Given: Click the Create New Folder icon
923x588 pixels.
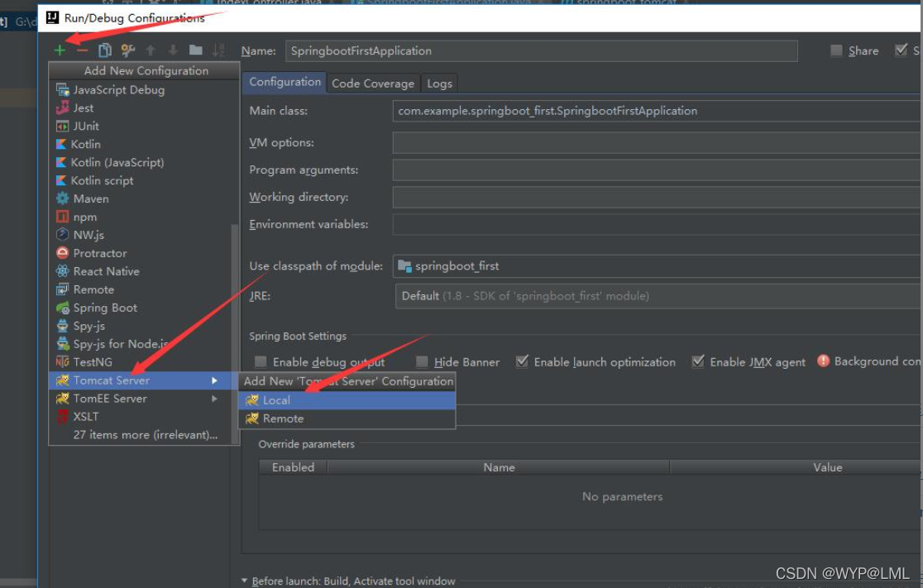Looking at the screenshot, I should point(196,50).
